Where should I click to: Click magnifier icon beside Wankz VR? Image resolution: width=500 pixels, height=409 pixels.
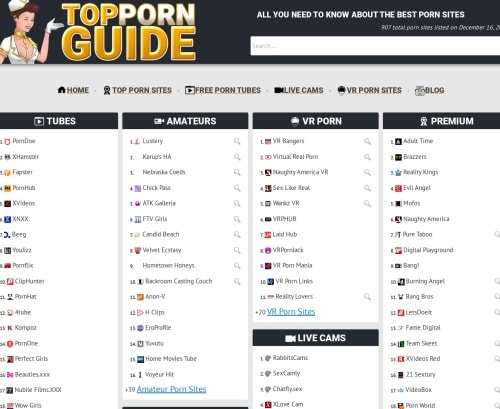pos(367,203)
